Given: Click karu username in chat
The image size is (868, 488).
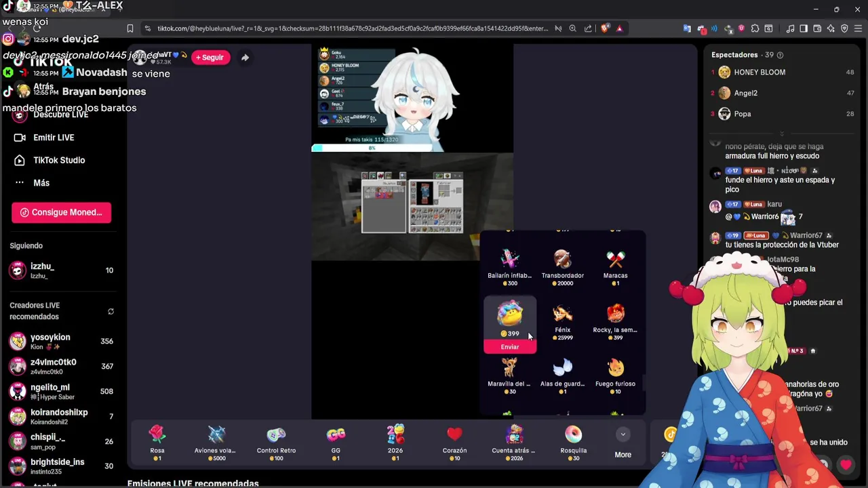Looking at the screenshot, I should [774, 204].
